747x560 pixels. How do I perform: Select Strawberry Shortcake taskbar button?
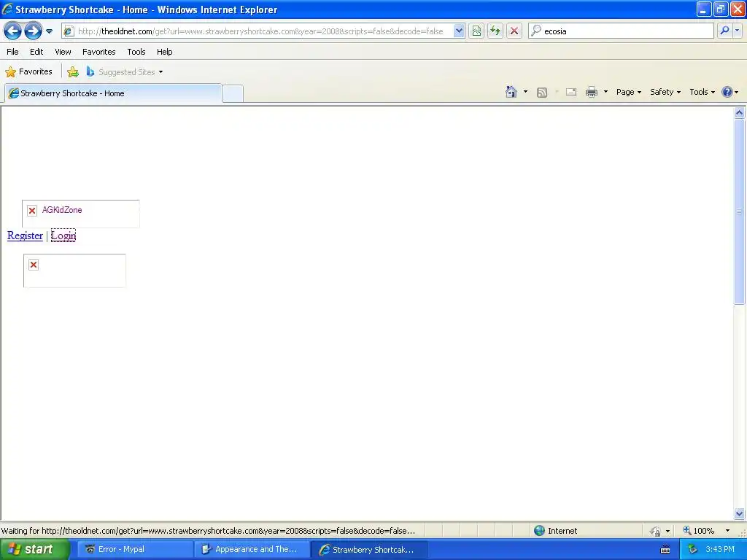coord(368,550)
